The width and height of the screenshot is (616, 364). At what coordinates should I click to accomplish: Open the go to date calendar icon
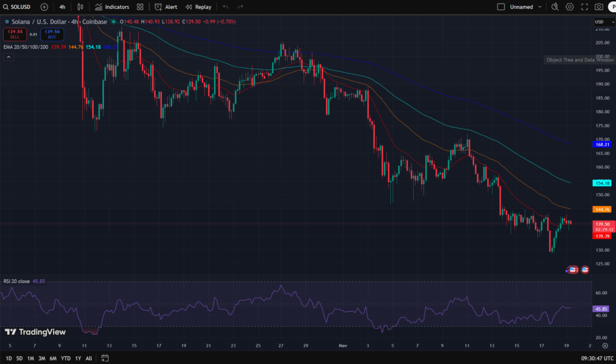105,358
